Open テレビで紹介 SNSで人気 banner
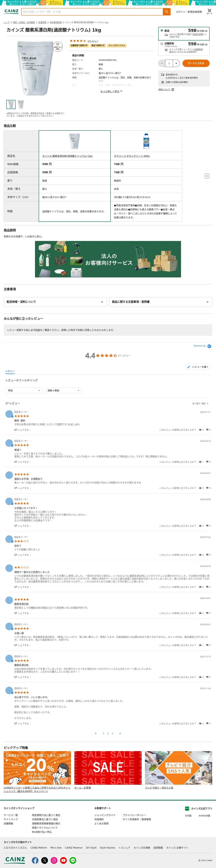 (x=178, y=768)
